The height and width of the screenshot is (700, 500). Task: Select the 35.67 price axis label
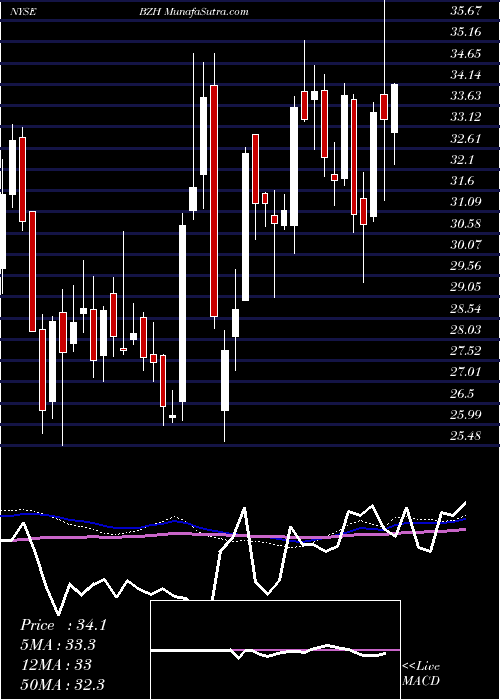click(466, 11)
